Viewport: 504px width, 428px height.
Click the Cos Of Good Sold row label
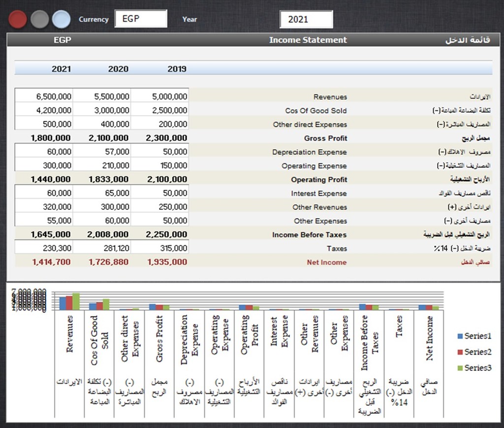click(x=316, y=111)
